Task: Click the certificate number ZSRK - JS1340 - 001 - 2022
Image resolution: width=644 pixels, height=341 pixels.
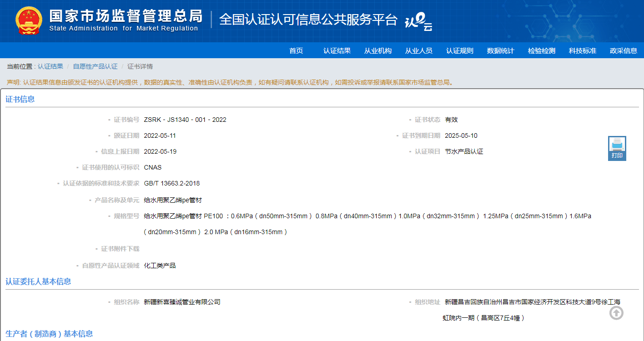Action: tap(185, 120)
